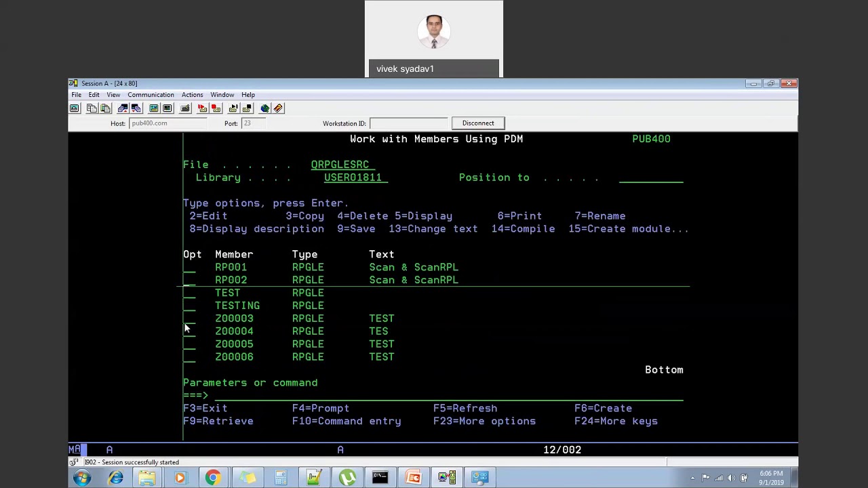The height and width of the screenshot is (488, 868).
Task: Click the Disconnect button
Action: click(478, 123)
